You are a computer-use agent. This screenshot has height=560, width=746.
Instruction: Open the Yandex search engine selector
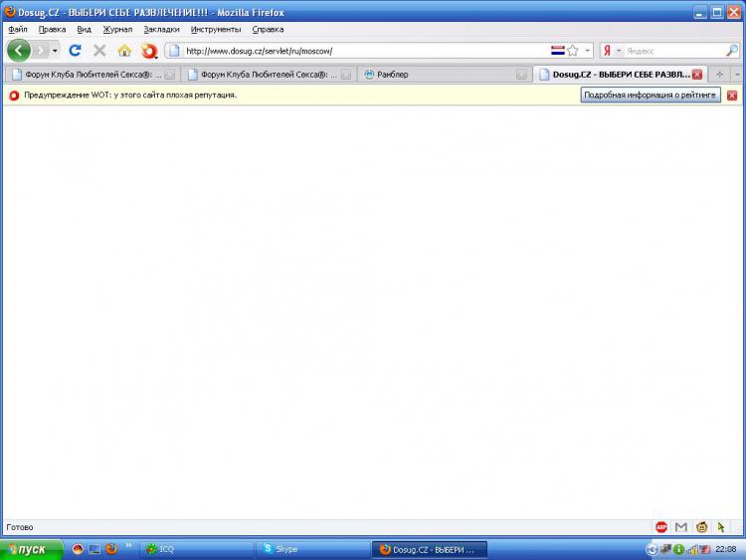(x=609, y=51)
